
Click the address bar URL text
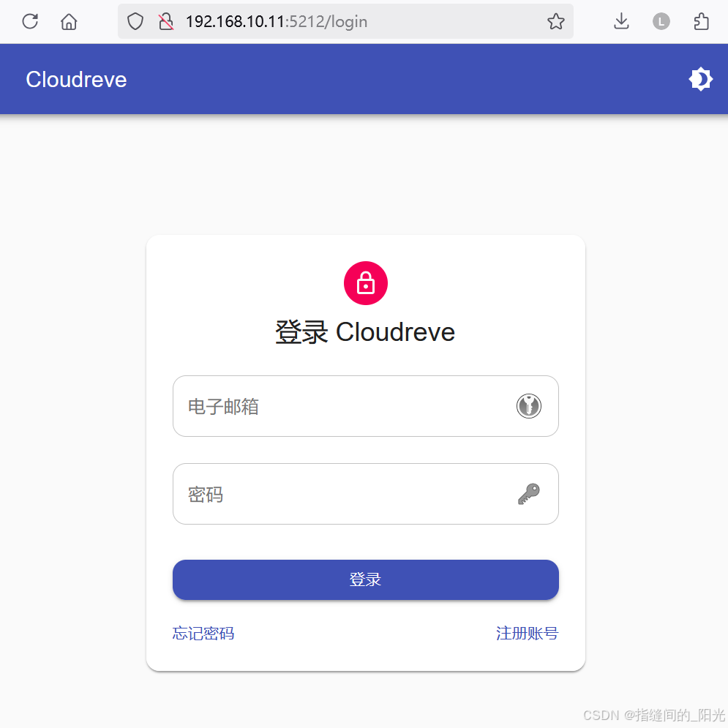277,21
